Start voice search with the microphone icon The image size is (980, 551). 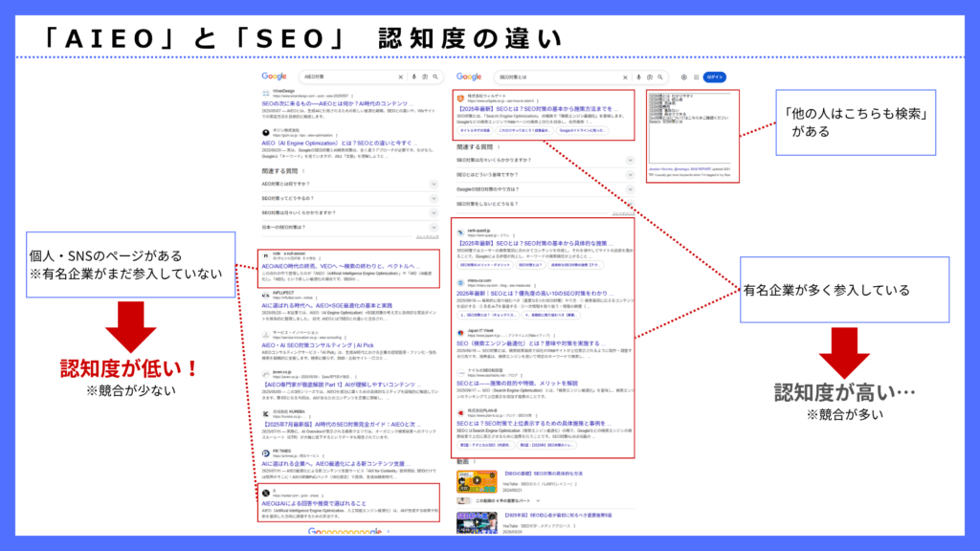pyautogui.click(x=414, y=77)
